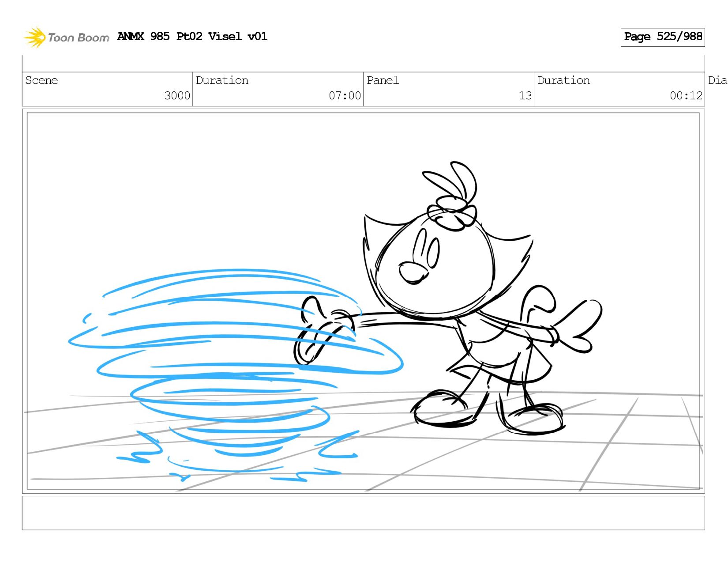Screen dimensions: 728x563
Task: Select the 'Scene' label
Action: pyautogui.click(x=41, y=80)
